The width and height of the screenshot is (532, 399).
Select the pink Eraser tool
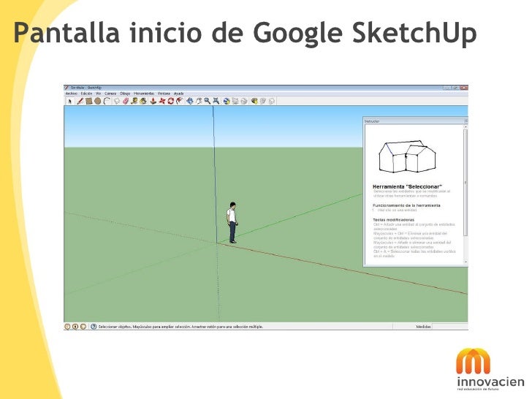[x=126, y=101]
